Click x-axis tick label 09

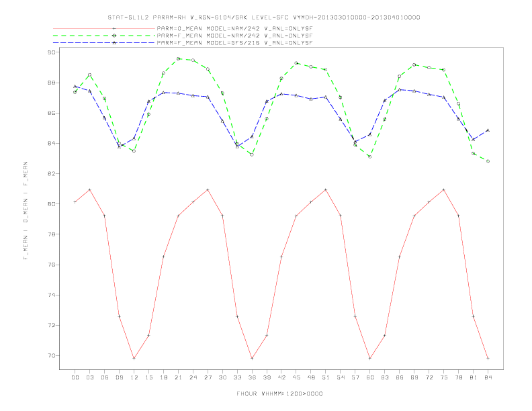119,377
